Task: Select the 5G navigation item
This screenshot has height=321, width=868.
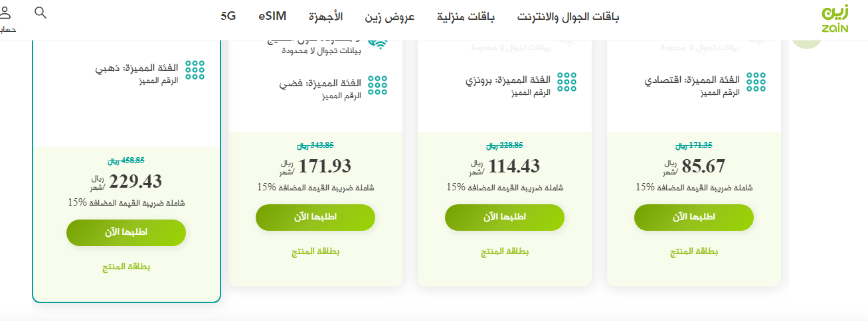Action: pos(228,17)
